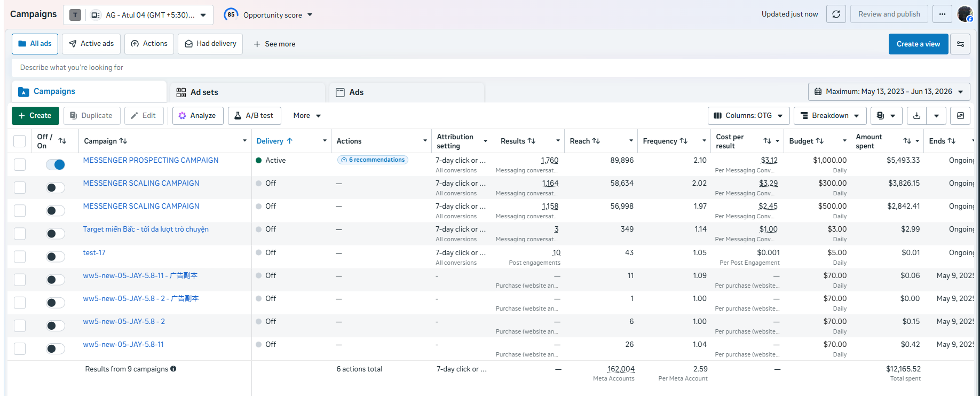
Task: Click the search filter input field
Action: pos(491,68)
